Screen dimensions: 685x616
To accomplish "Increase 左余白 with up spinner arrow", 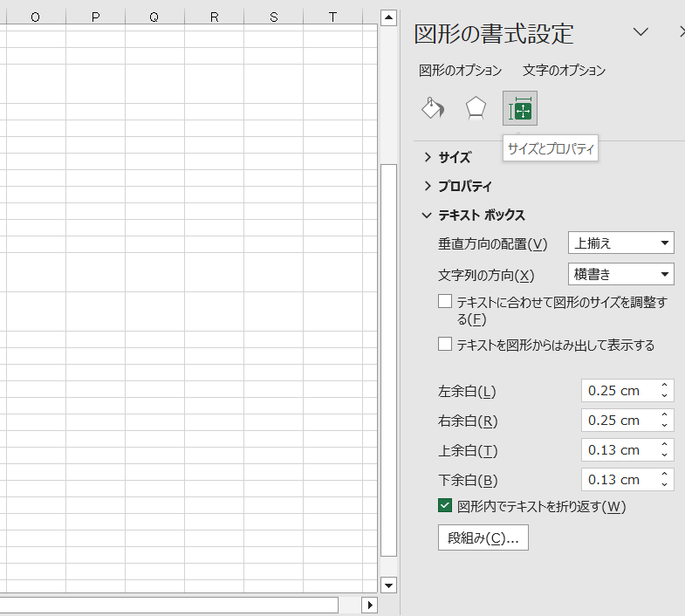I will tap(664, 386).
